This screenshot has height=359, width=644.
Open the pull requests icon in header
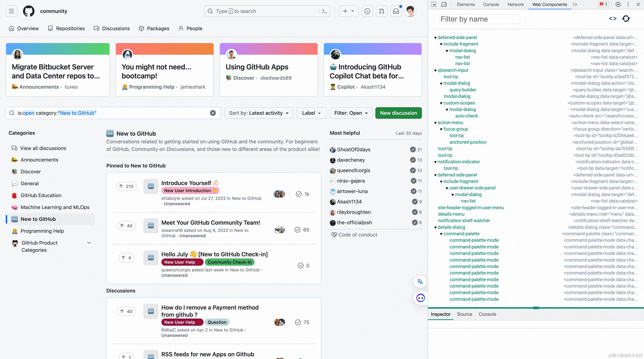click(x=381, y=11)
